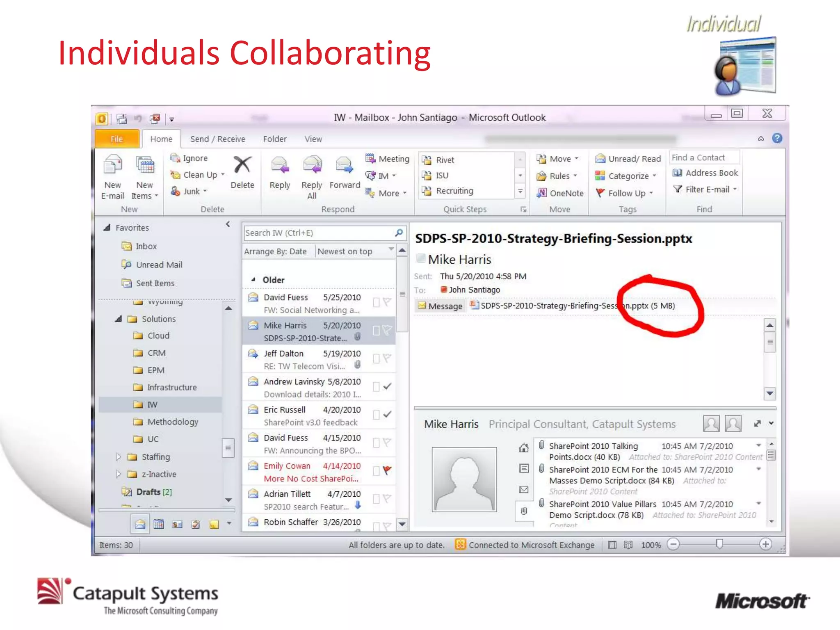The image size is (840, 630).
Task: Click the New E-mail icon
Action: [x=113, y=165]
